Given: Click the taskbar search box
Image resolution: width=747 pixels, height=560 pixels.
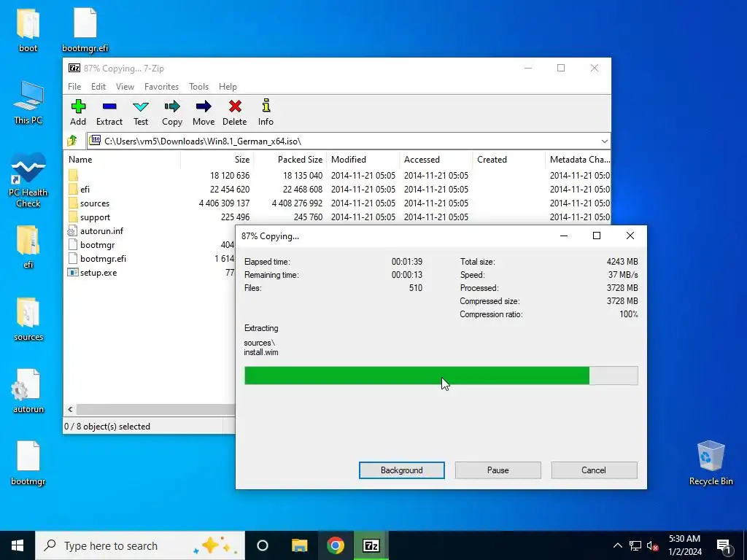Looking at the screenshot, I should [x=140, y=545].
